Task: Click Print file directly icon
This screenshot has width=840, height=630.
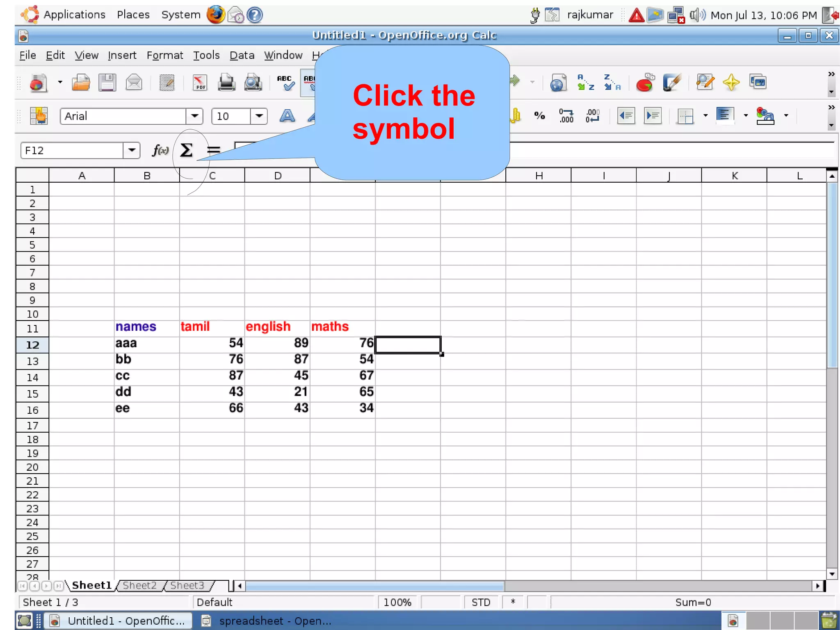Action: tap(226, 82)
